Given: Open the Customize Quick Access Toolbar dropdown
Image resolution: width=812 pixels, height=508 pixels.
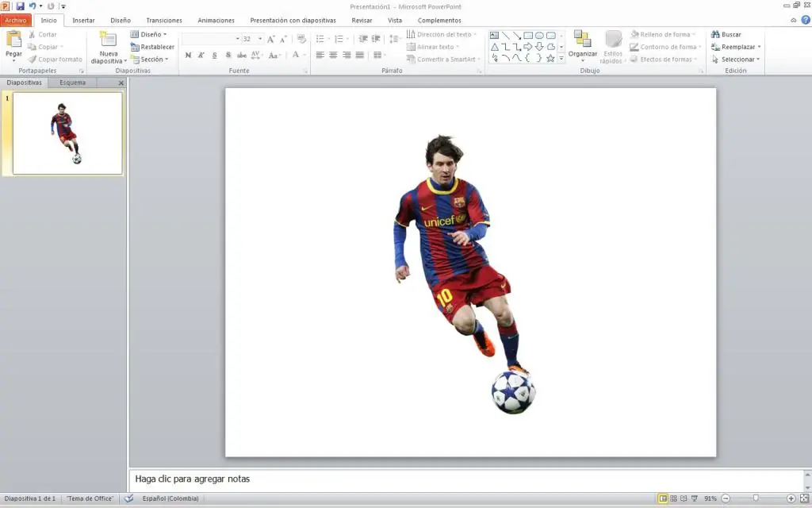Looking at the screenshot, I should 63,6.
